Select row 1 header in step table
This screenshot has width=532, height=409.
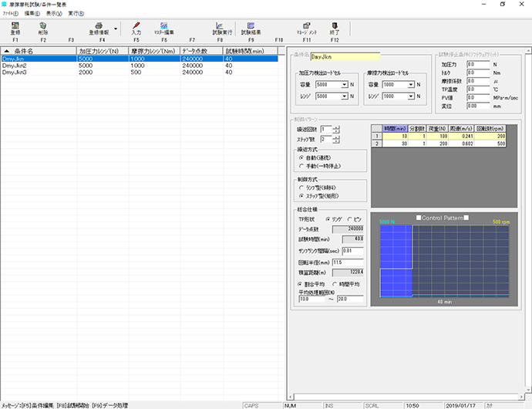376,137
